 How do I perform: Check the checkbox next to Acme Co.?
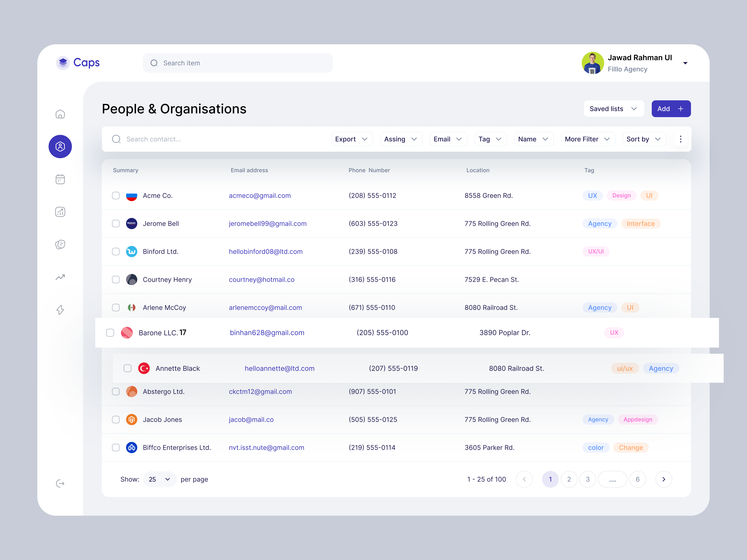tap(115, 195)
